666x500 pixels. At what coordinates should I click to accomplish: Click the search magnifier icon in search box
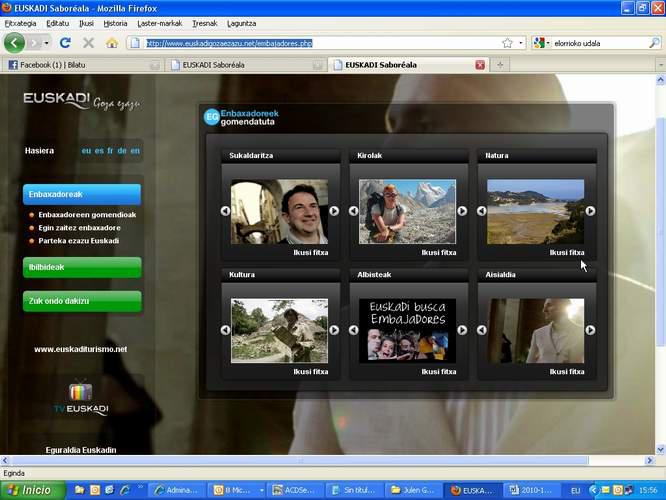654,43
